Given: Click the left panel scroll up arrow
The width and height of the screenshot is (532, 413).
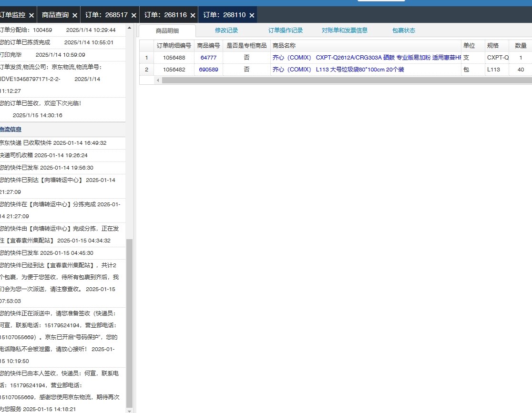Looking at the screenshot, I should click(x=129, y=28).
